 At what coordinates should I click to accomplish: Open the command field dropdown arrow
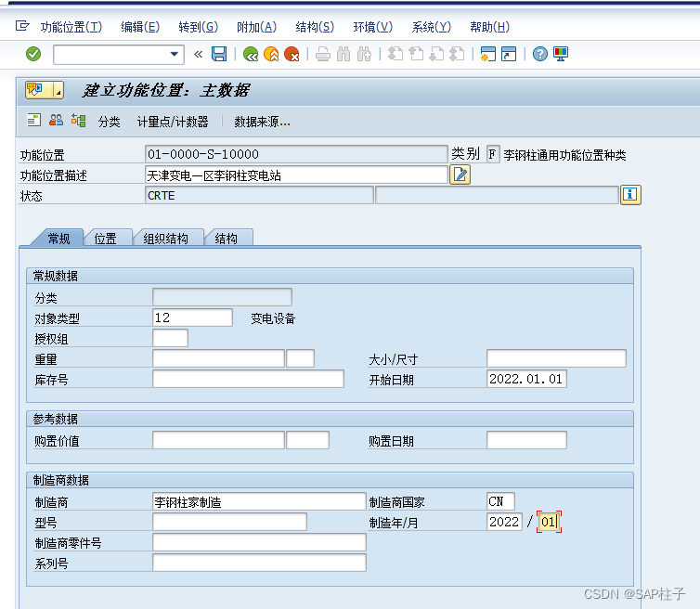(175, 55)
